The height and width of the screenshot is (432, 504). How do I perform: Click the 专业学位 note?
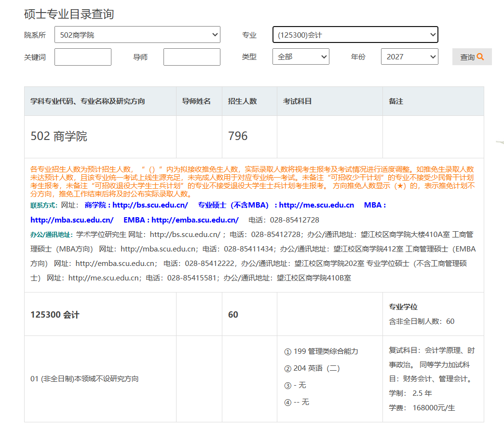pyautogui.click(x=403, y=307)
